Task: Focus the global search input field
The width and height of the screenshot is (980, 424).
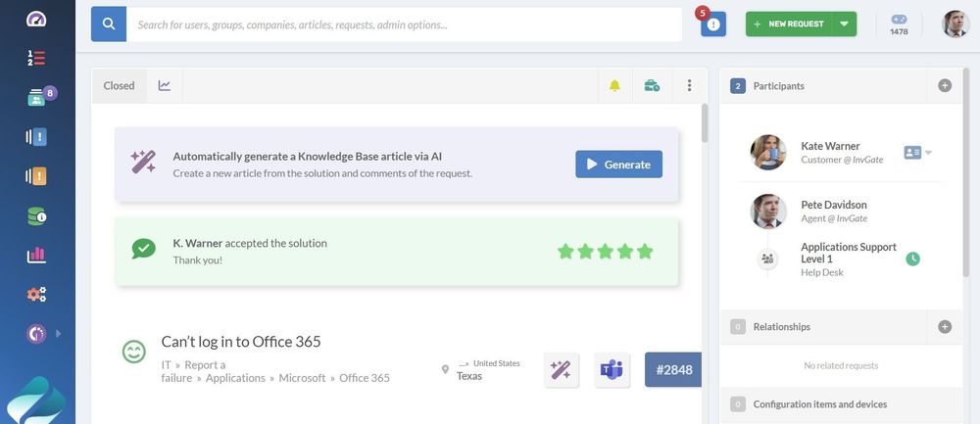Action: click(404, 24)
